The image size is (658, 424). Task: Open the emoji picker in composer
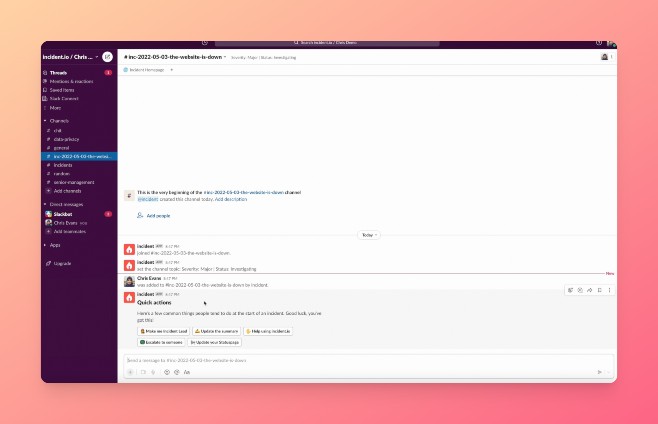pos(167,372)
